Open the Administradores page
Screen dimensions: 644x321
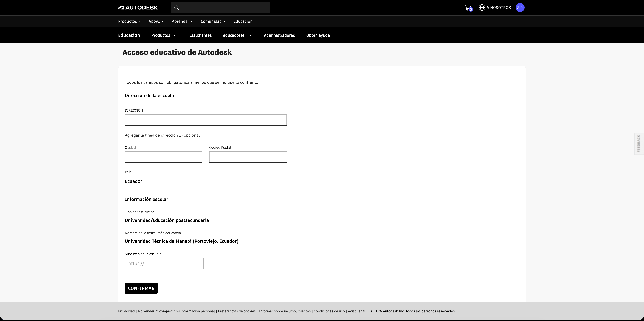pos(279,35)
